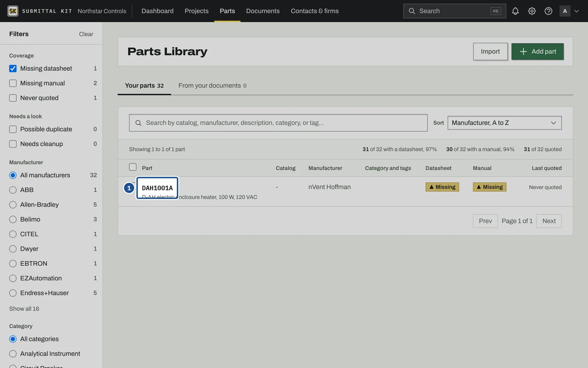The height and width of the screenshot is (368, 588).
Task: Expand the account menu chevron
Action: 577,11
